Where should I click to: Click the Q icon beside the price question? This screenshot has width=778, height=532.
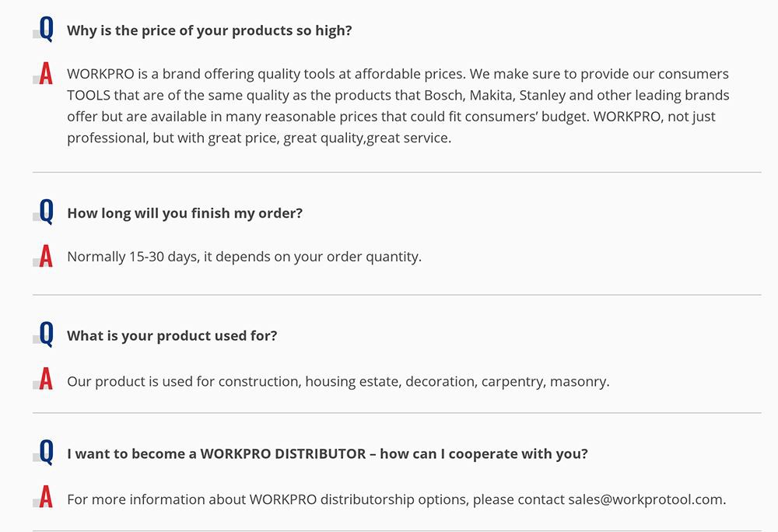(46, 30)
